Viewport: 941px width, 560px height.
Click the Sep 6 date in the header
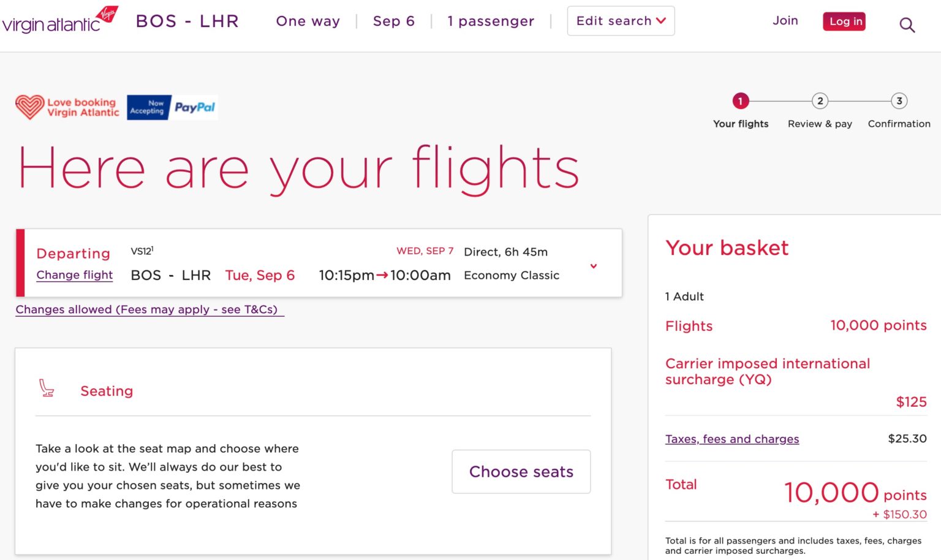point(393,21)
